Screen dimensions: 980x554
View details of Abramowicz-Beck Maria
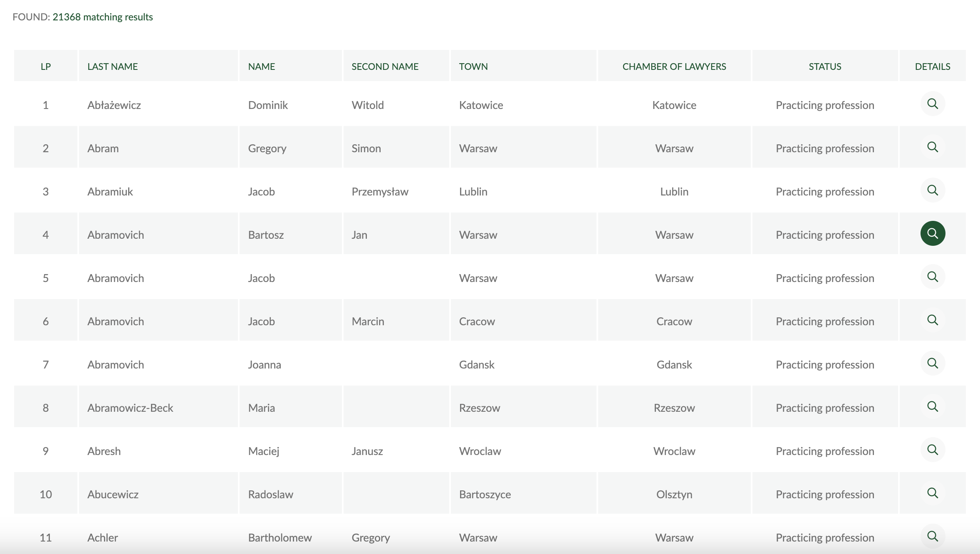pyautogui.click(x=933, y=406)
